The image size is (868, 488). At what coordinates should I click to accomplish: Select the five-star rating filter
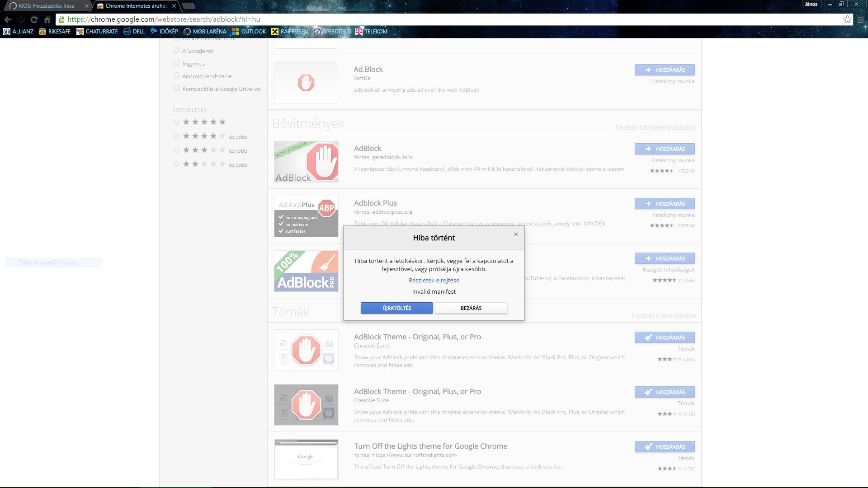point(176,122)
